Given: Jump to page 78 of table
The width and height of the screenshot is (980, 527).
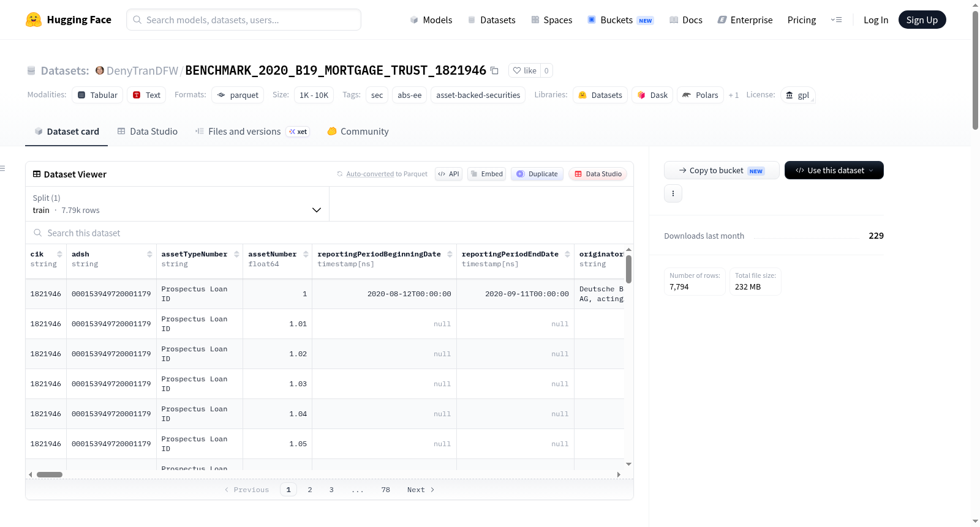Looking at the screenshot, I should [385, 490].
